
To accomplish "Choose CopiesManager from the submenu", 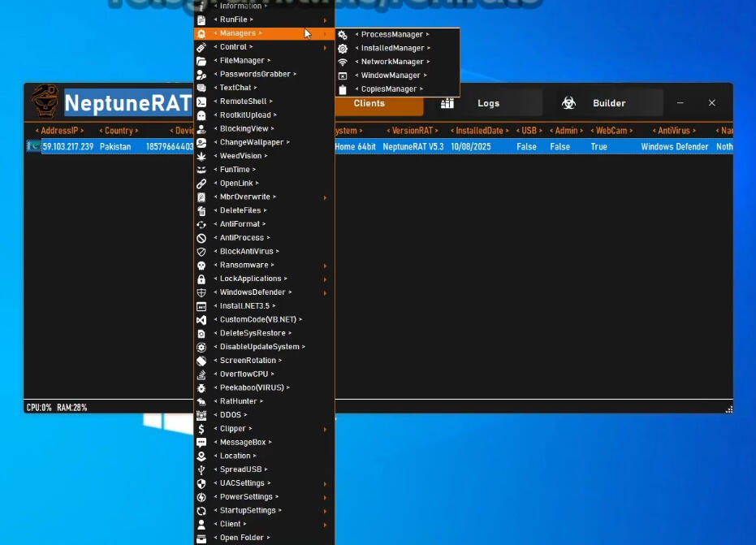I will pyautogui.click(x=397, y=89).
